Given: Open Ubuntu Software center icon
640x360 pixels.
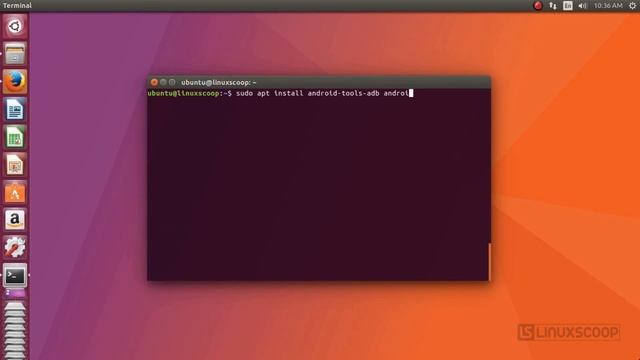Looking at the screenshot, I should 15,192.
